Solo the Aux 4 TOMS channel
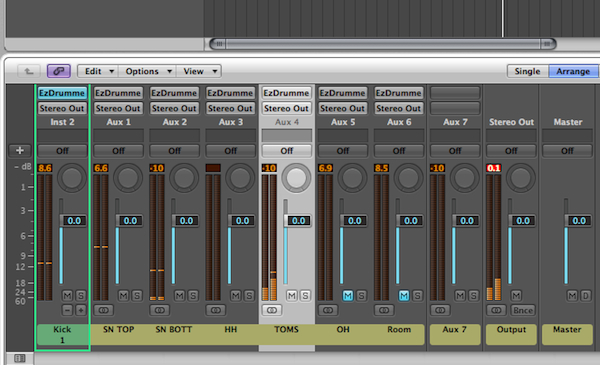 (305, 296)
